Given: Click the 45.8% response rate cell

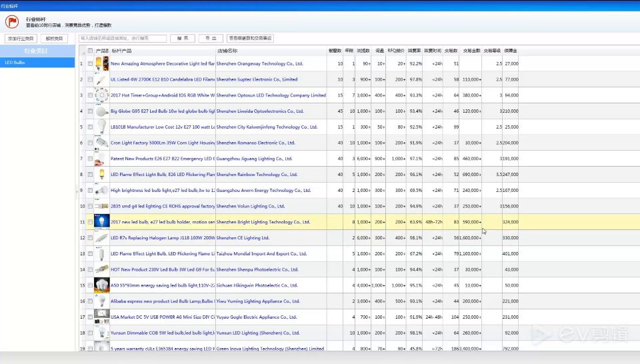Looking at the screenshot, I should click(415, 349).
